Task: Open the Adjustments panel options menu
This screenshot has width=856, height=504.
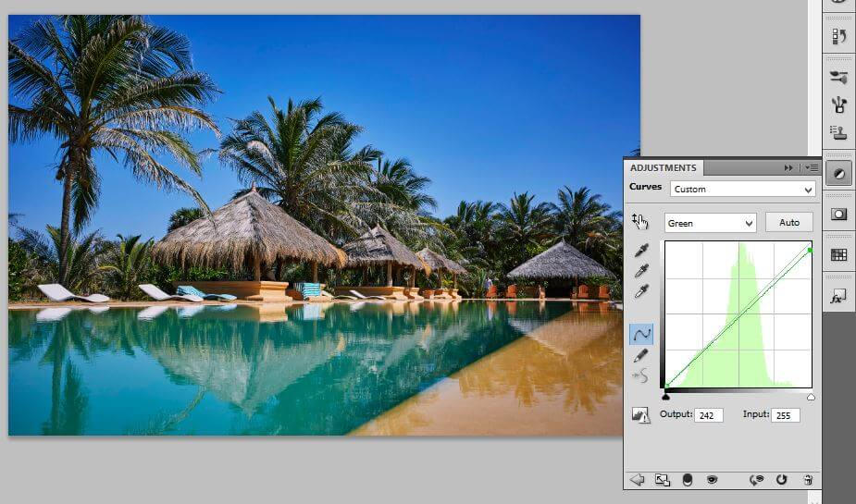Action: pos(813,168)
